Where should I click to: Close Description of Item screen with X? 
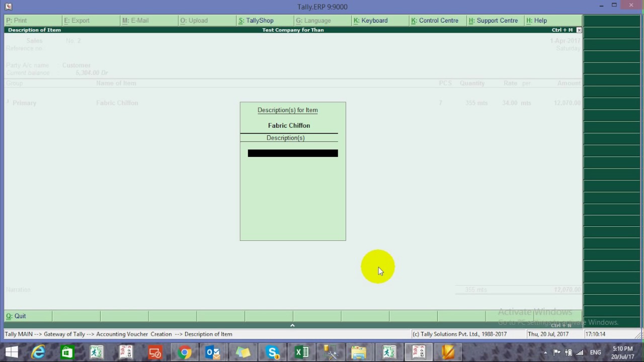pos(579,30)
